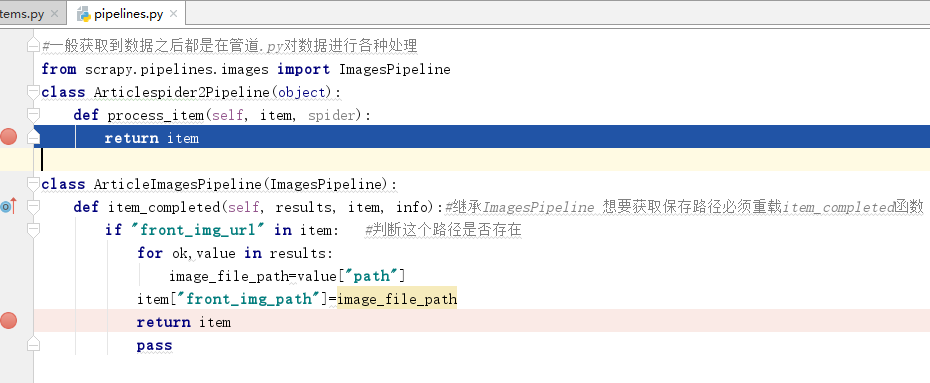This screenshot has width=930, height=383.
Task: Click the comment after item_completed definition
Action: [x=684, y=208]
